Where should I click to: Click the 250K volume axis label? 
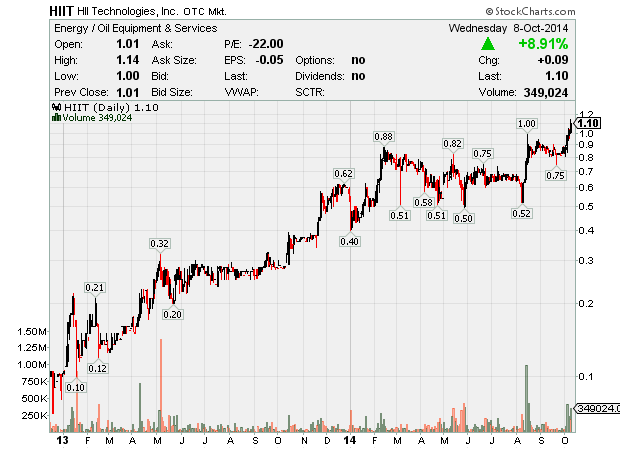pyautogui.click(x=34, y=415)
